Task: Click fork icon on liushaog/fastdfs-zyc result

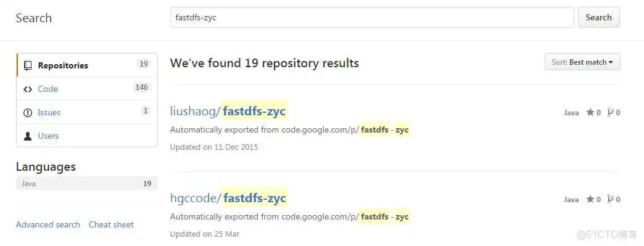Action: (610, 112)
